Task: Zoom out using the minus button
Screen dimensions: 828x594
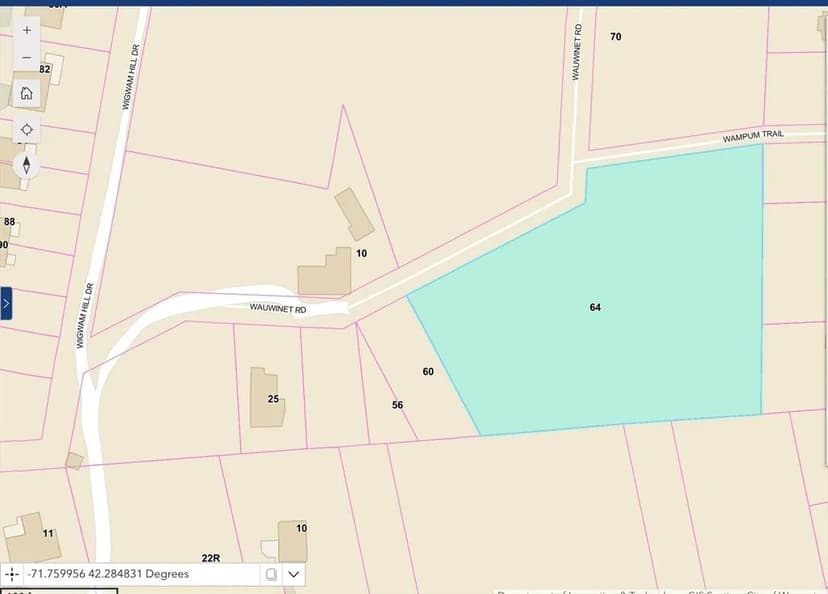Action: (x=25, y=58)
